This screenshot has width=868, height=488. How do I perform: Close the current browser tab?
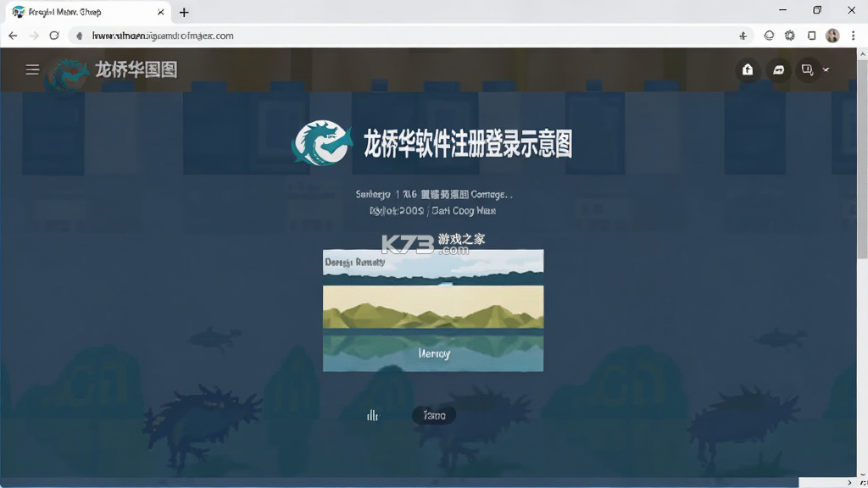160,12
